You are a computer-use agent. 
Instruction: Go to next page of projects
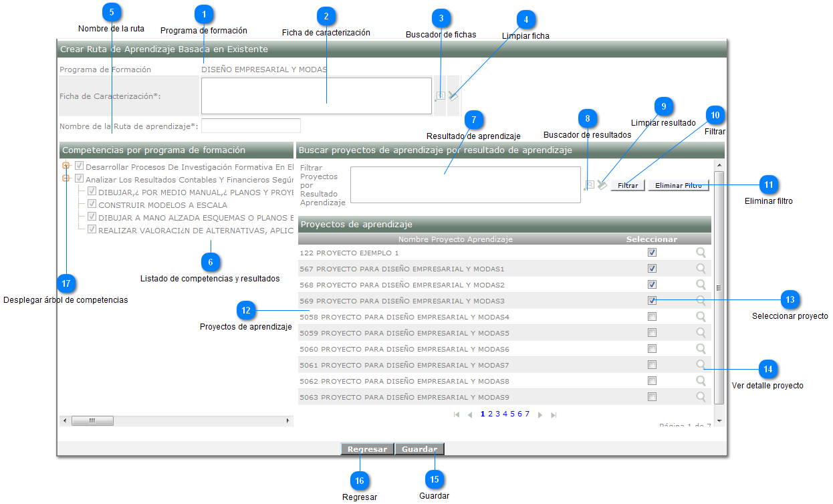tap(540, 415)
